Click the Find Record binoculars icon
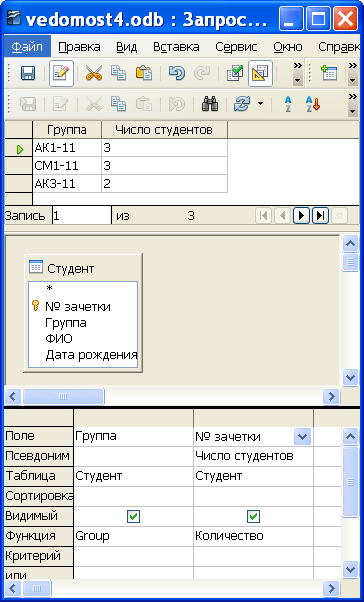The width and height of the screenshot is (364, 602). pos(210,104)
